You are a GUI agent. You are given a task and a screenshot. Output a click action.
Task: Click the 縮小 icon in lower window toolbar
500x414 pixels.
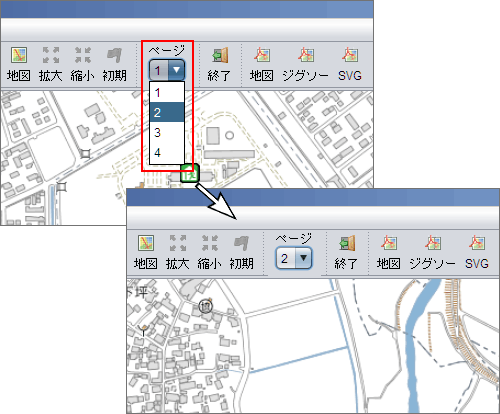click(210, 243)
